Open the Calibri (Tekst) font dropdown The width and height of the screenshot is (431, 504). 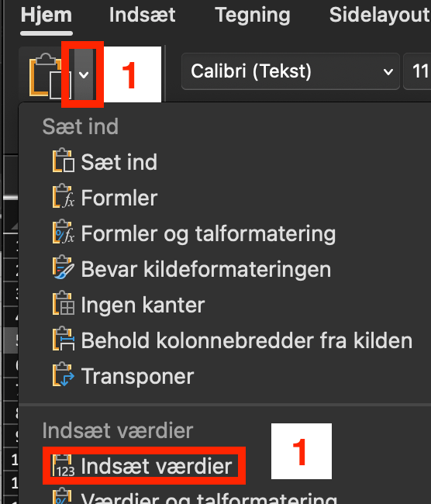[x=291, y=71]
